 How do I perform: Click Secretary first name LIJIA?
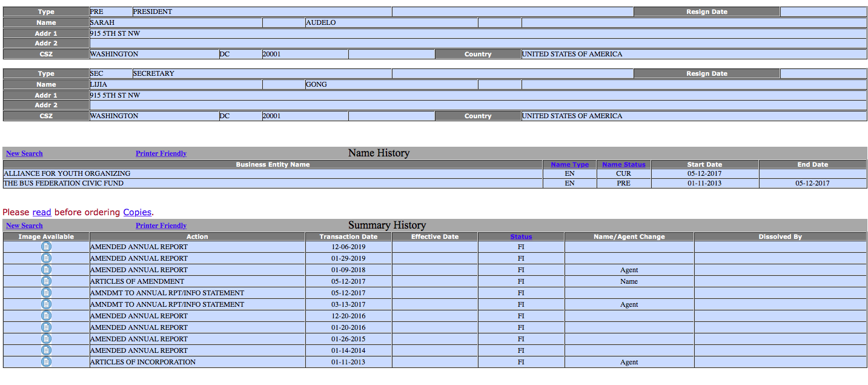pyautogui.click(x=99, y=84)
